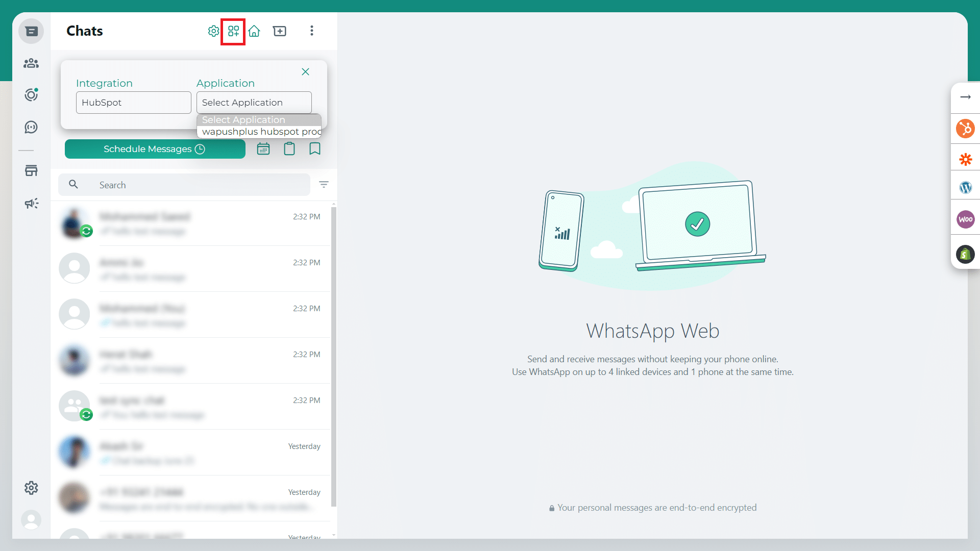Close the Integration Application popup
Viewport: 980px width, 551px height.
(305, 72)
